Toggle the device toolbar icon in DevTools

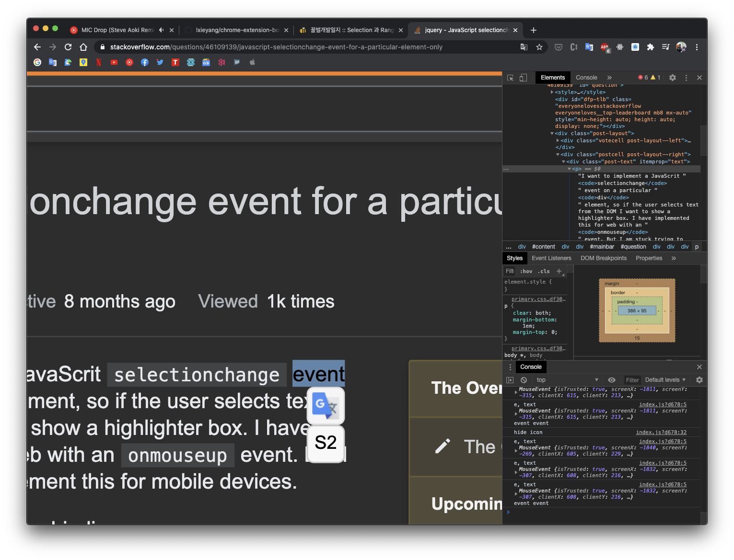(523, 78)
